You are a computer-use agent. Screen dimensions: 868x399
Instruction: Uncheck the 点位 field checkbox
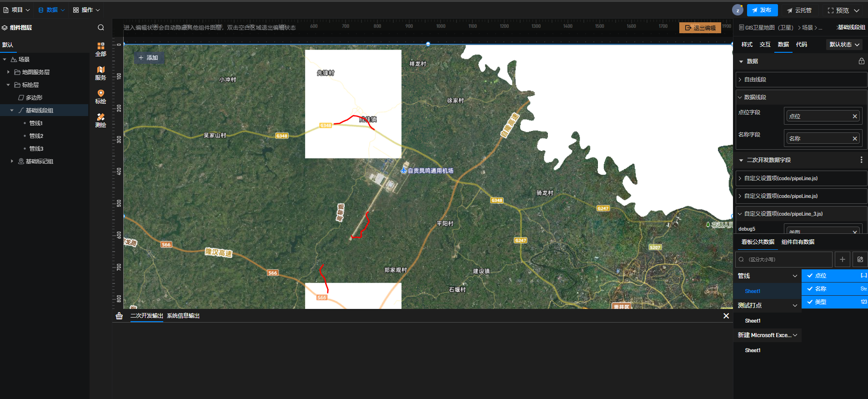click(810, 276)
